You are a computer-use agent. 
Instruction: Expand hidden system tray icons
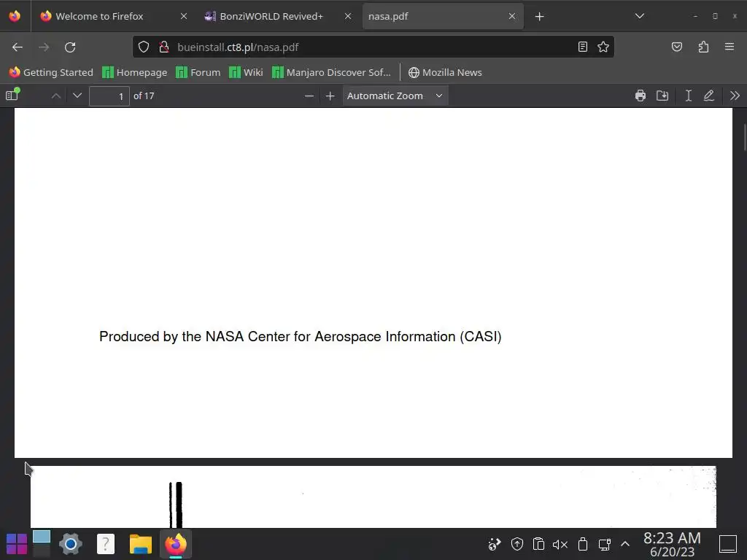(x=625, y=544)
